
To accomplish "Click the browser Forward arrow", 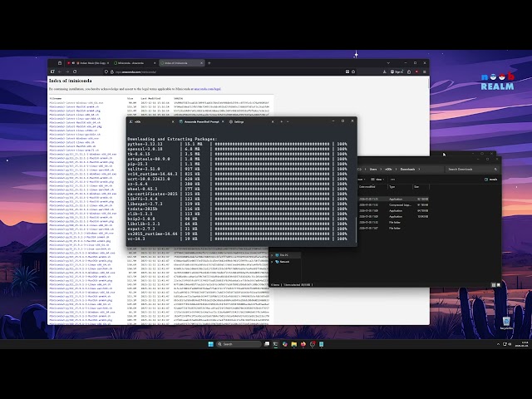I will [x=67, y=72].
